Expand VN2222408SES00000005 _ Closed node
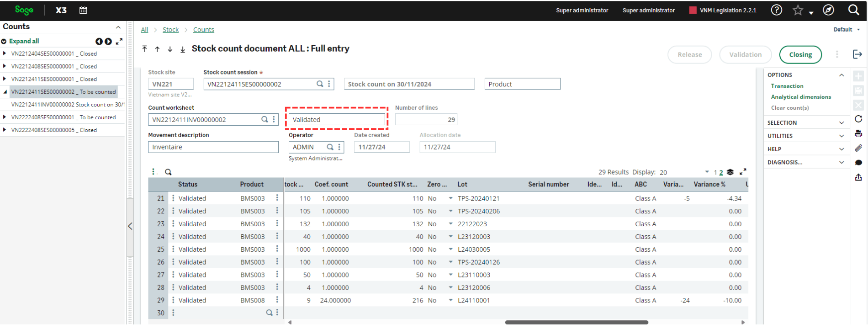Viewport: 868px width, 329px height. [x=5, y=130]
